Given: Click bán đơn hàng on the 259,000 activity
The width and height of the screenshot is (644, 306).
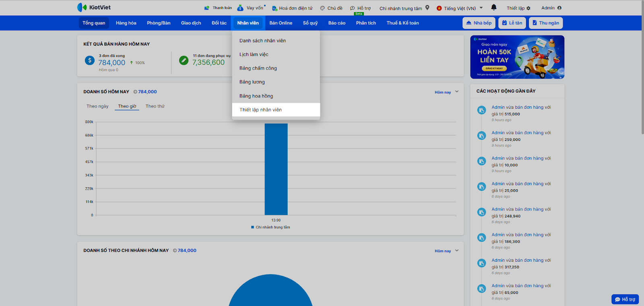Looking at the screenshot, I should click(x=529, y=133).
